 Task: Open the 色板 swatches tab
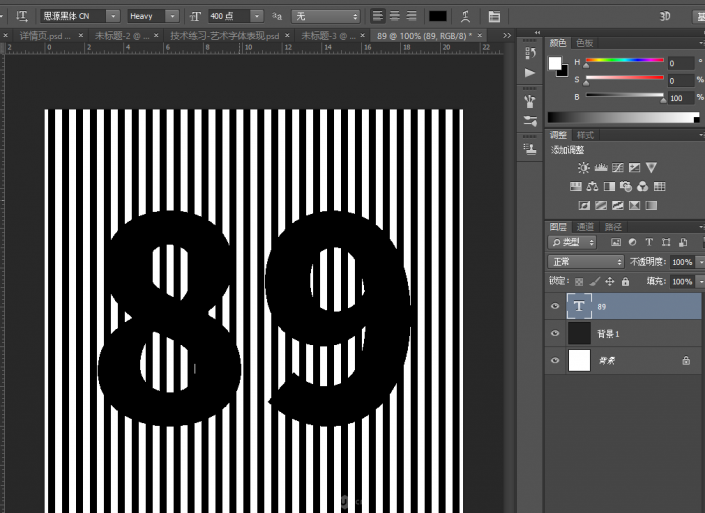pos(585,43)
